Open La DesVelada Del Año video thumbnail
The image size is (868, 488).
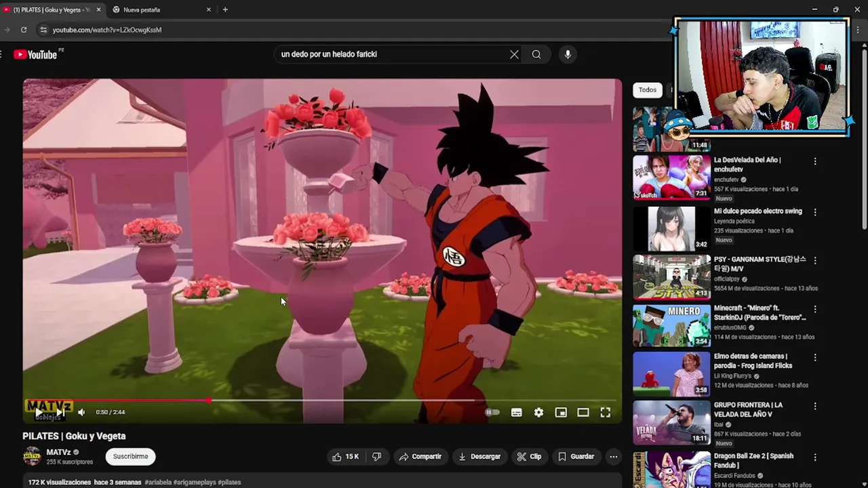tap(671, 177)
